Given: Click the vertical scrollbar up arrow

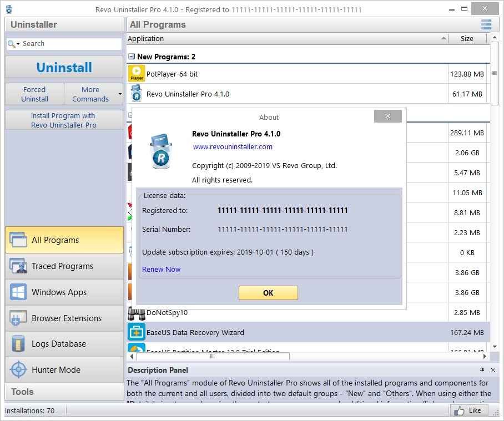Looking at the screenshot, I should tap(495, 38).
